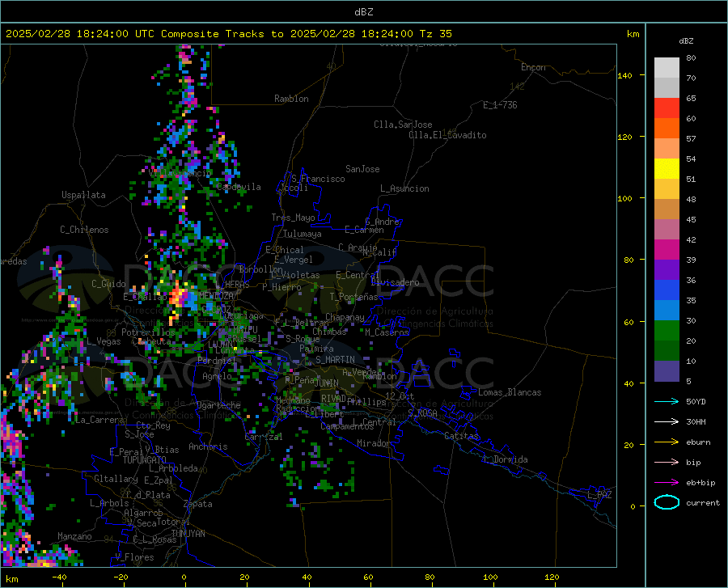
Task: Select the light gray 80 dBZ swatch
Action: pos(667,68)
